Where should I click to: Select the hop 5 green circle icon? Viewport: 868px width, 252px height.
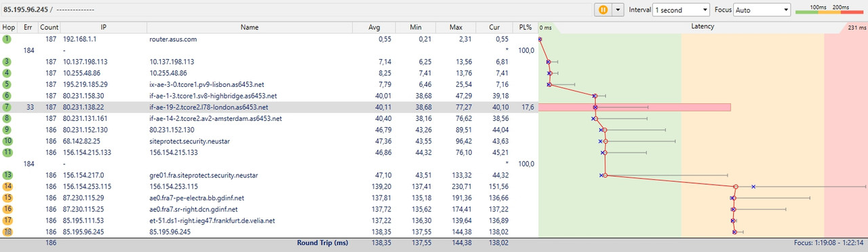7,84
